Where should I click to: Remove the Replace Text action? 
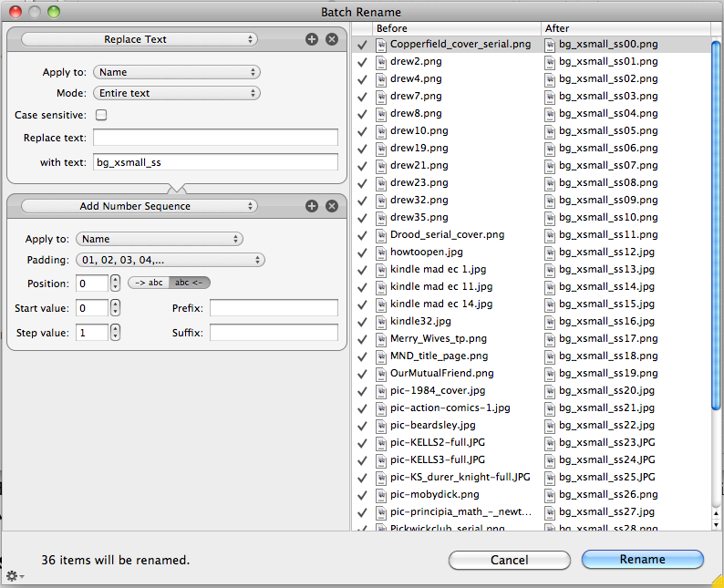(x=332, y=39)
